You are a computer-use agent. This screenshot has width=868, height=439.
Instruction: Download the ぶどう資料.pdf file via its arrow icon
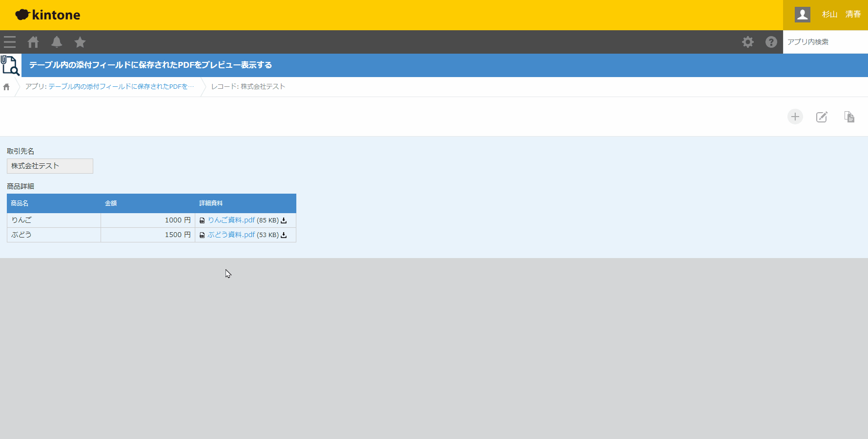284,235
